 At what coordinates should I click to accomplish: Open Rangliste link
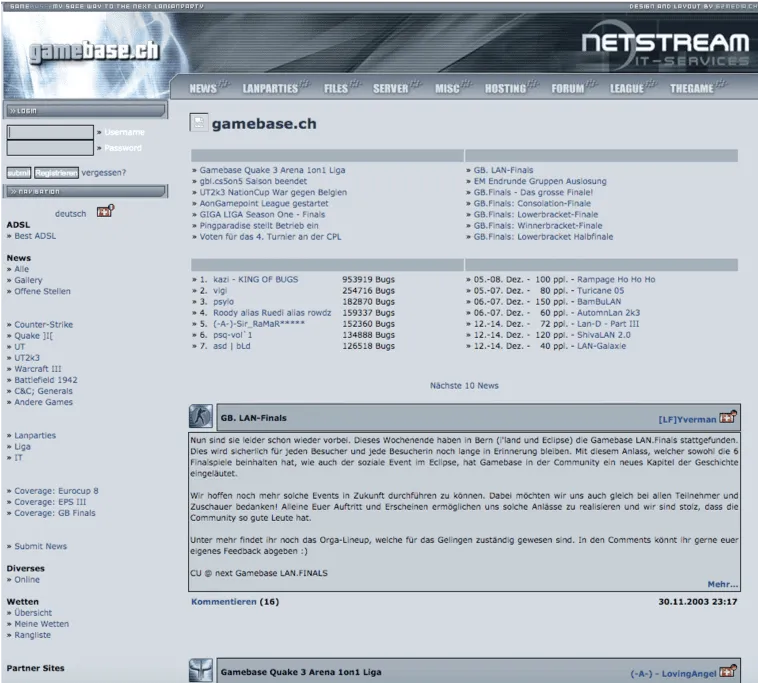pos(32,635)
